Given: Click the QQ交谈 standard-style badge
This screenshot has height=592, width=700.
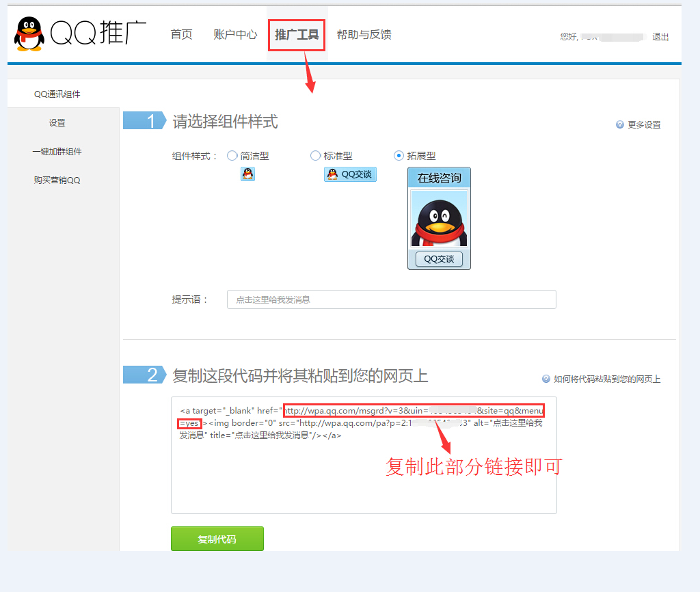Looking at the screenshot, I should [351, 174].
